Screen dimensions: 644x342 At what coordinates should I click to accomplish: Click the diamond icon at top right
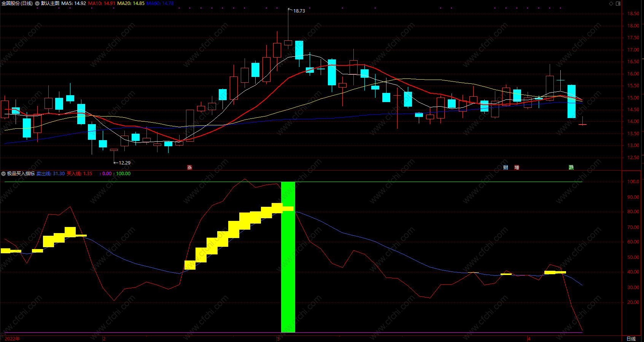pos(611,3)
